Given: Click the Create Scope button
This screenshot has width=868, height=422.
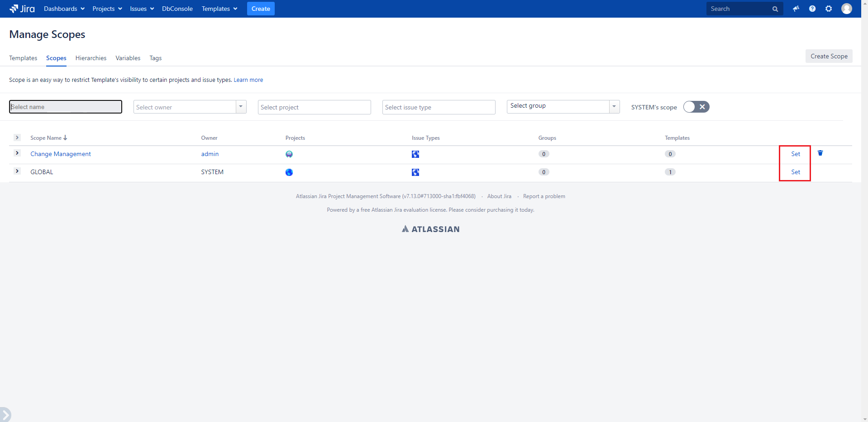Looking at the screenshot, I should click(x=829, y=56).
